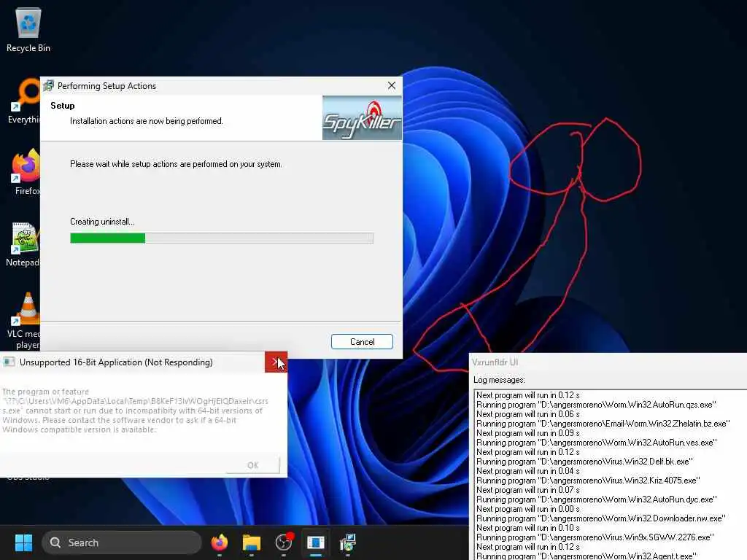Switch to the active blue window taskbar icon

(x=315, y=542)
